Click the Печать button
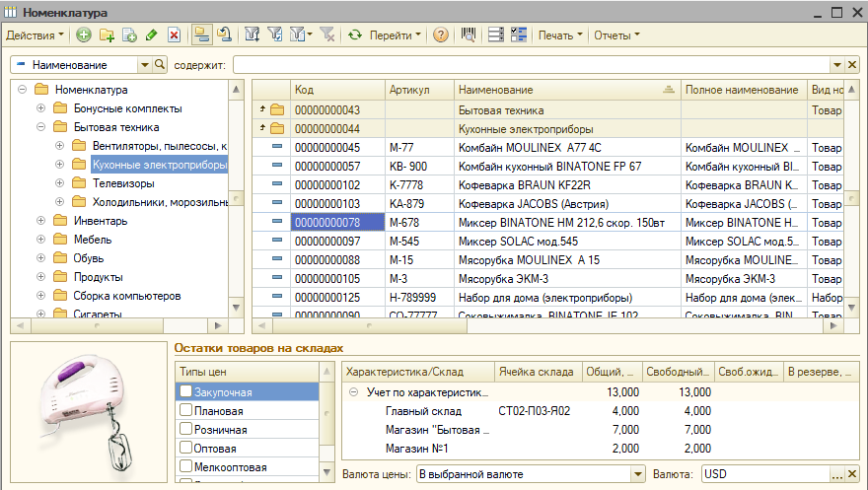The width and height of the screenshot is (868, 490). tap(560, 35)
